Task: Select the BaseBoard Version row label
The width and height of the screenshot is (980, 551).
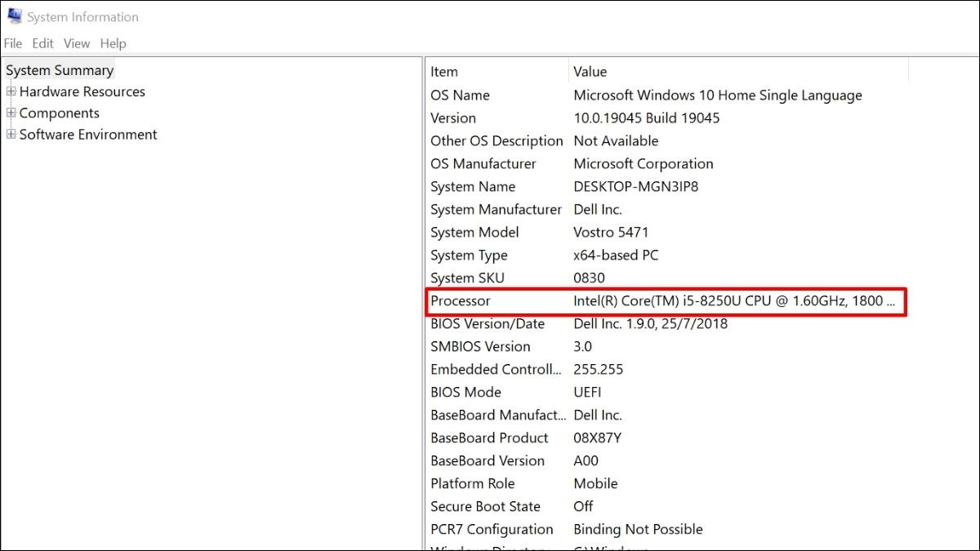Action: pyautogui.click(x=488, y=461)
